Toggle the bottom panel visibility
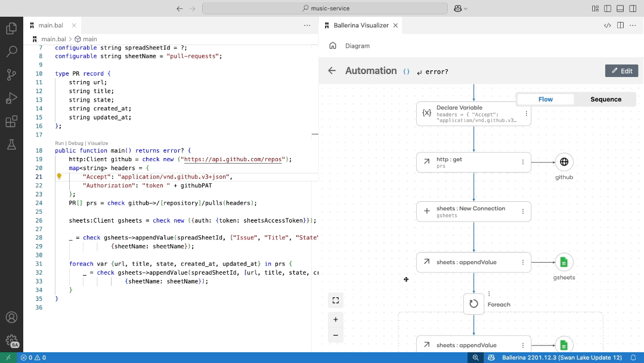The image size is (644, 363). (620, 8)
